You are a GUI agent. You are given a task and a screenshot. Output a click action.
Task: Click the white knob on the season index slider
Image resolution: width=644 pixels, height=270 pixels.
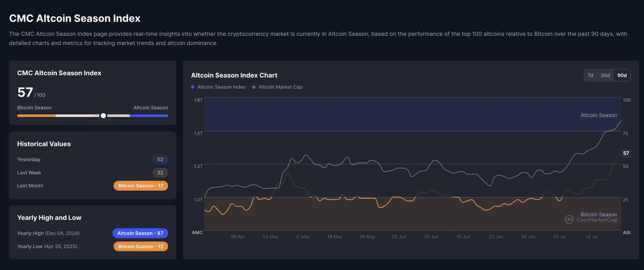[x=103, y=116]
